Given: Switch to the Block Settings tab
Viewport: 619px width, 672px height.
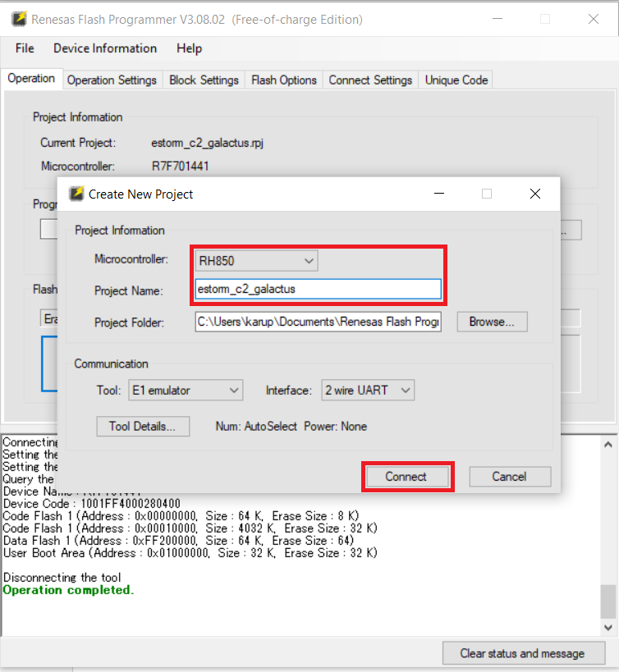Looking at the screenshot, I should point(204,80).
